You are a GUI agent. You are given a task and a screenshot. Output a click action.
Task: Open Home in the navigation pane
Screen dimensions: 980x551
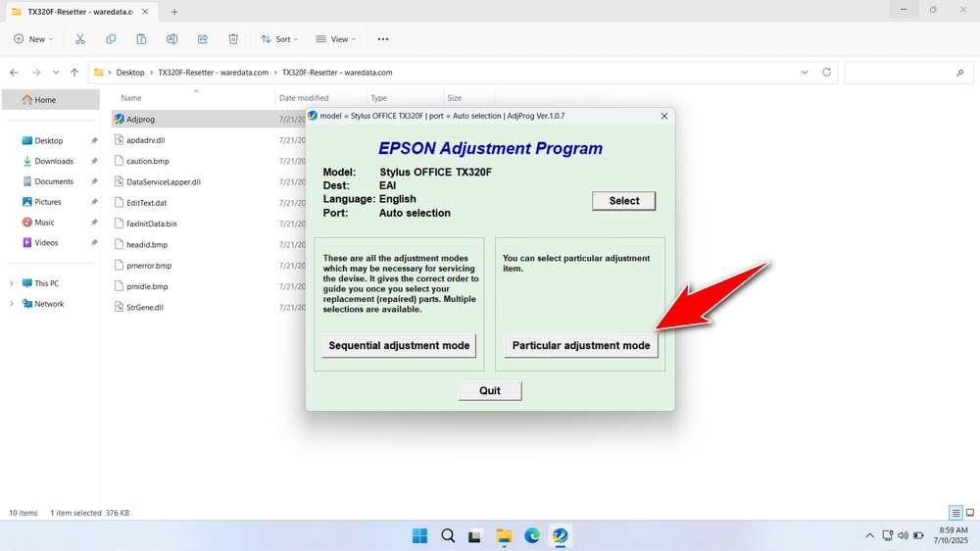click(x=51, y=99)
